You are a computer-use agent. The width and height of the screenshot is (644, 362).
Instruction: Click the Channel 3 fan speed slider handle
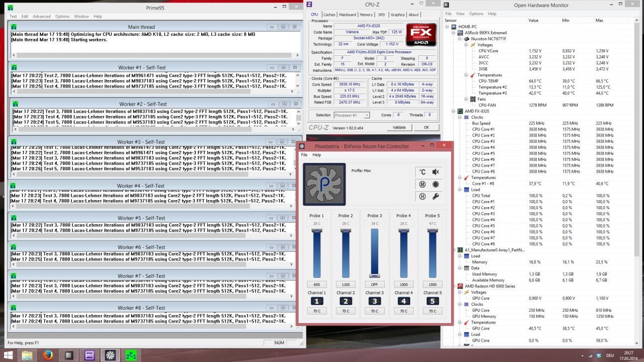click(374, 275)
